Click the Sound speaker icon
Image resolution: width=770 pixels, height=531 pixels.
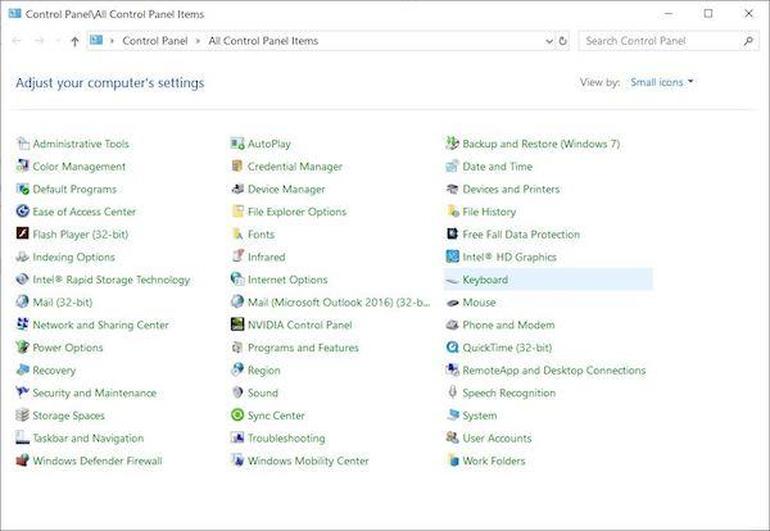tap(237, 392)
